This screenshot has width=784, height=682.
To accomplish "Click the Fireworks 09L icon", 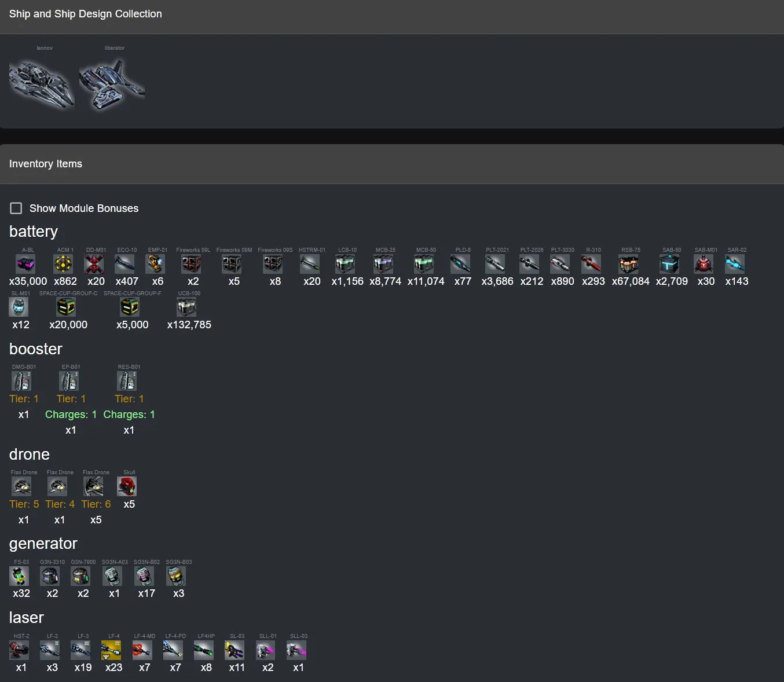I will [x=191, y=264].
